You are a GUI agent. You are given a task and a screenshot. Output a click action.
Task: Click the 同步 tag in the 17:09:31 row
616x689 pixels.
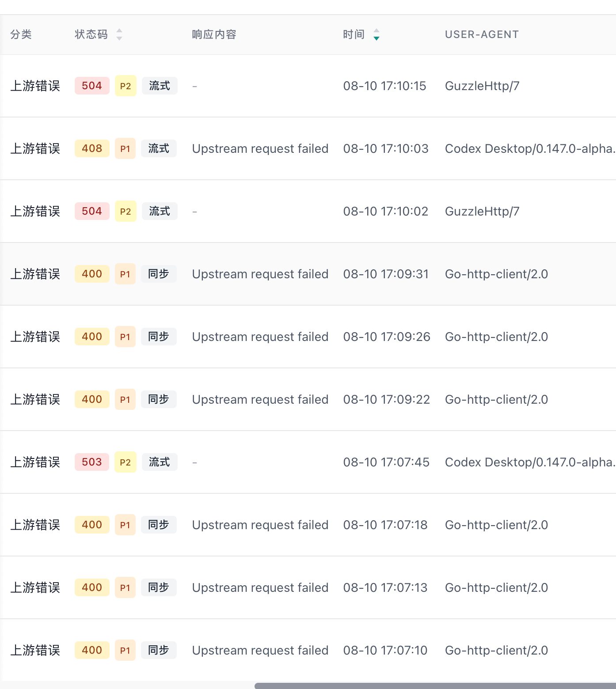pyautogui.click(x=159, y=274)
